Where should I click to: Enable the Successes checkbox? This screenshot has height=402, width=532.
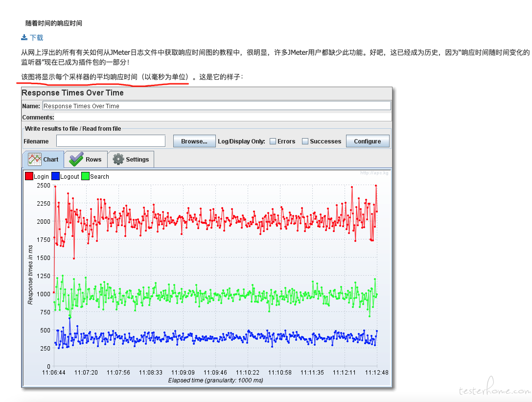305,142
